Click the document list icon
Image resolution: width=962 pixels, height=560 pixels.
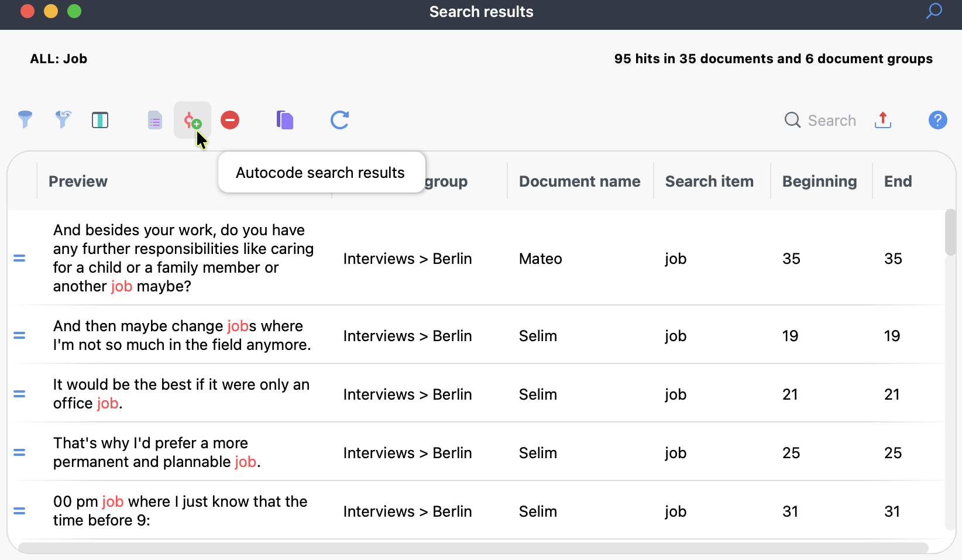pyautogui.click(x=154, y=120)
